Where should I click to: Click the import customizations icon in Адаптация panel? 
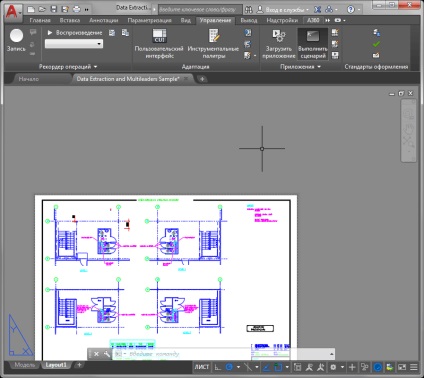coord(248,32)
